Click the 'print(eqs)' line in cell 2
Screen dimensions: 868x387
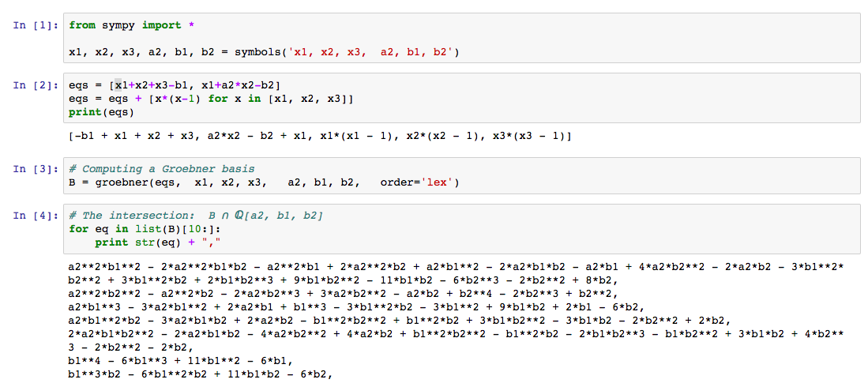(101, 112)
